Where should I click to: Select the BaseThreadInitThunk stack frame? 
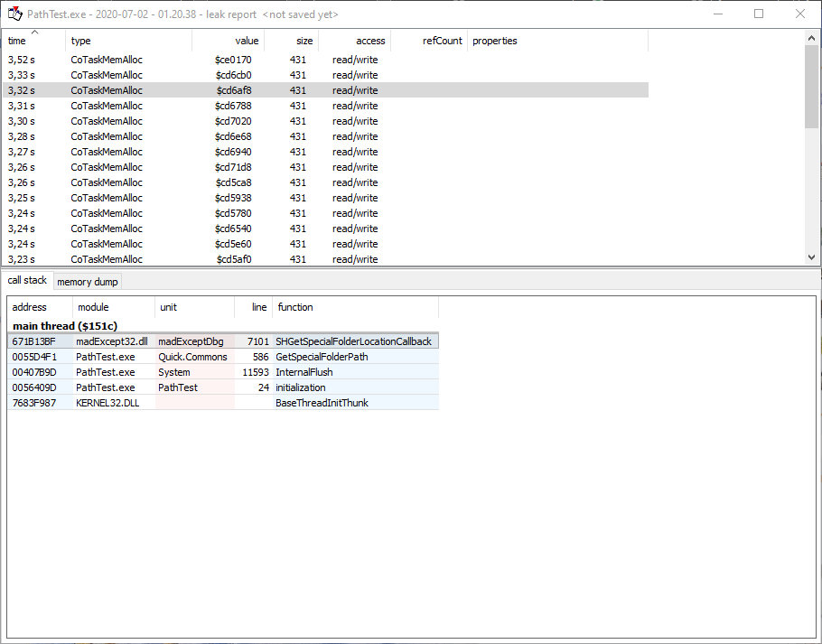point(223,403)
